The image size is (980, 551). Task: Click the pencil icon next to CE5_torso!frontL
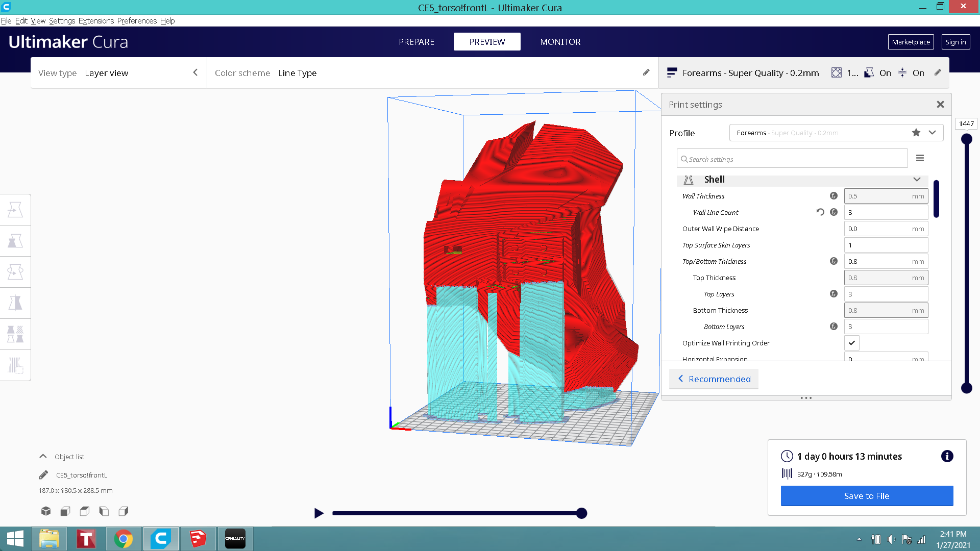click(43, 475)
